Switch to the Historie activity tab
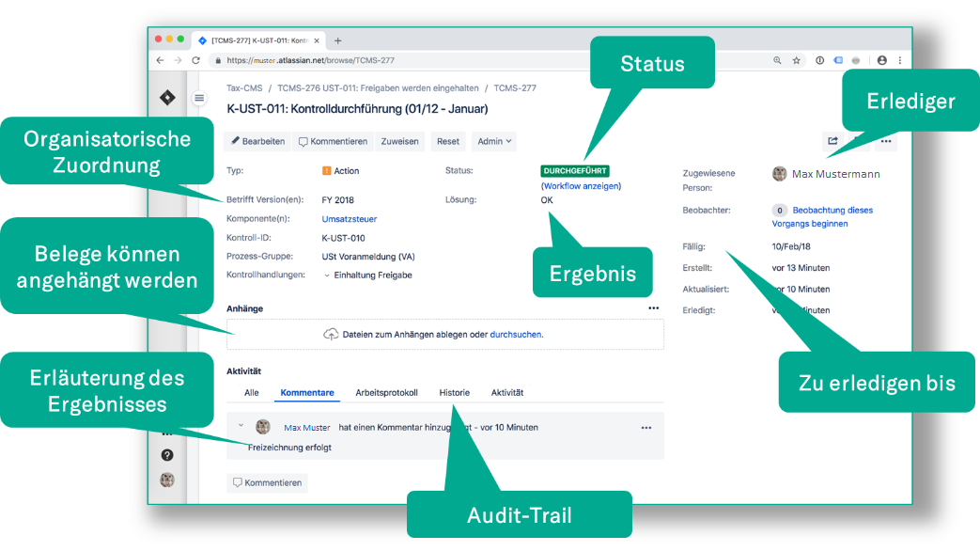 click(x=455, y=392)
